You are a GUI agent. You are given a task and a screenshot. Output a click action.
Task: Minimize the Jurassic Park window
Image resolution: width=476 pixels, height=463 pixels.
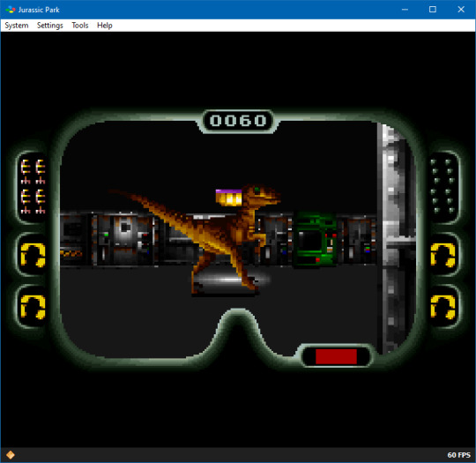405,10
